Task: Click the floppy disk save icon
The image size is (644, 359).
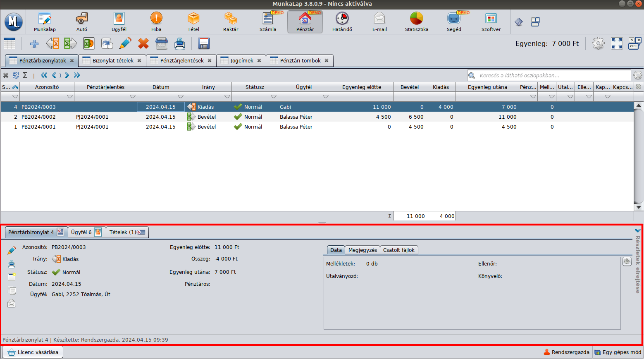Action: [203, 43]
